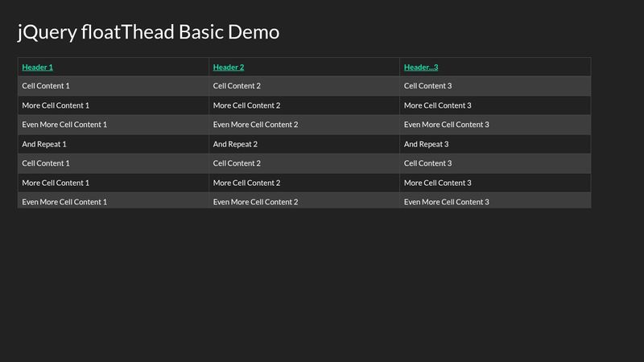644x362 pixels.
Task: Select Cell Content 3 directly below And Repeat 3
Action: click(427, 163)
